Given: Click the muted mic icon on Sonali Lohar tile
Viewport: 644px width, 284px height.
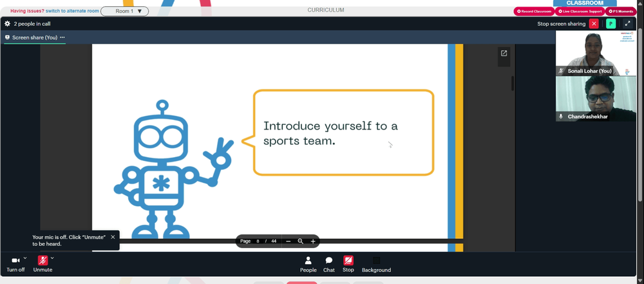Looking at the screenshot, I should click(561, 71).
